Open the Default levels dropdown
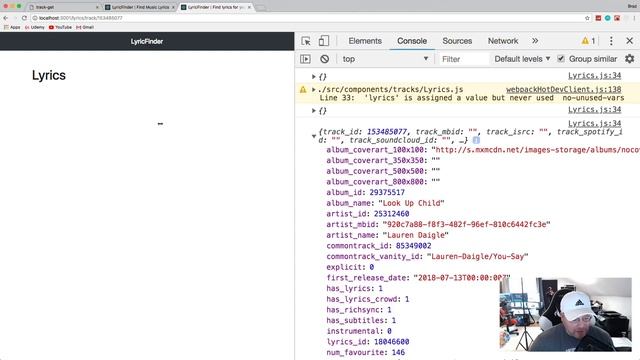 click(x=522, y=59)
